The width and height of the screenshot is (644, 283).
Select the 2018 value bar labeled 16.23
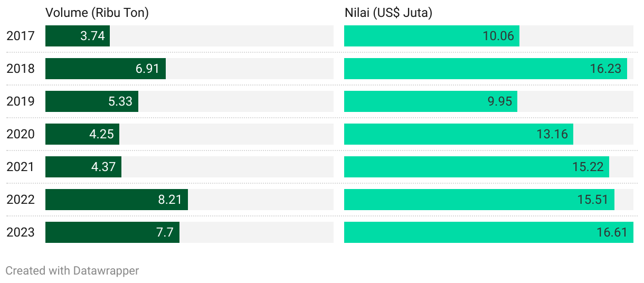coord(486,69)
